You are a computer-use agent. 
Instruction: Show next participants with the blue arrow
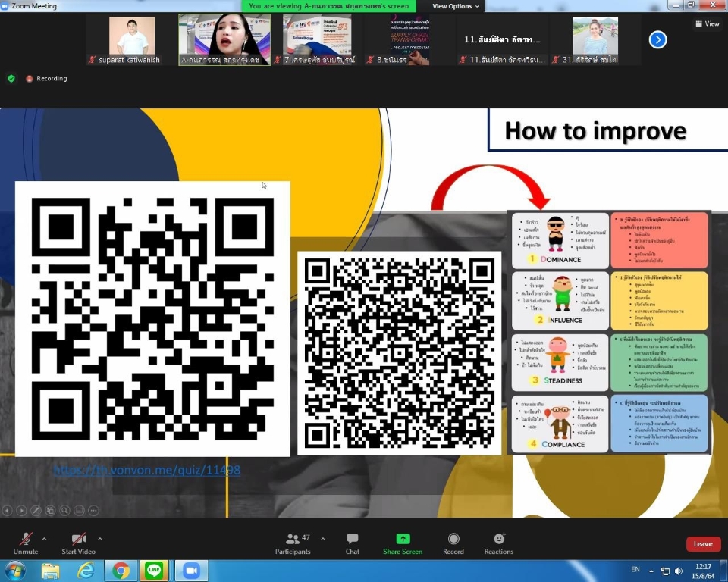coord(657,40)
